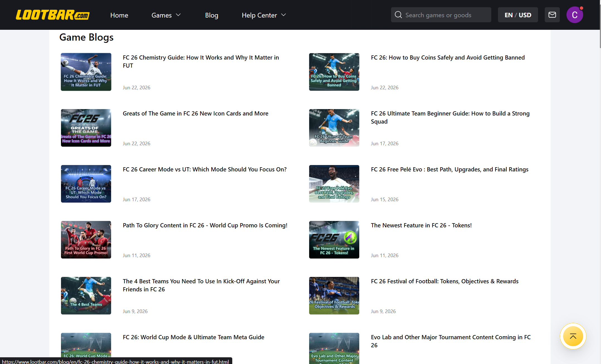The image size is (601, 364).
Task: Open the Blog menu item
Action: pyautogui.click(x=212, y=15)
